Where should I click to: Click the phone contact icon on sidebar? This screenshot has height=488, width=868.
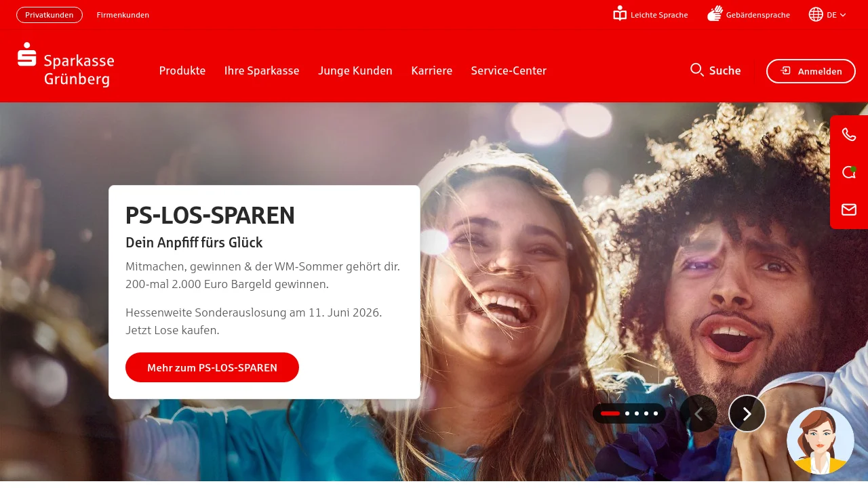point(849,134)
